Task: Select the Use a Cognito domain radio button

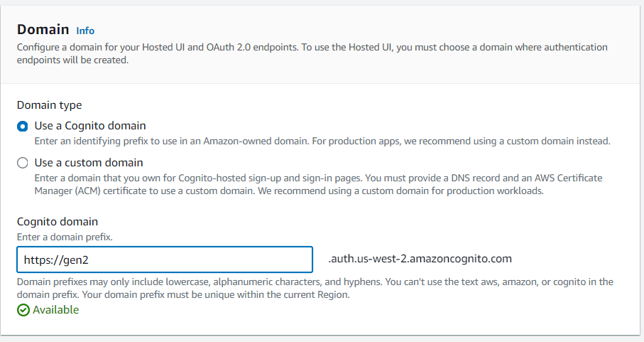Action: pos(23,126)
